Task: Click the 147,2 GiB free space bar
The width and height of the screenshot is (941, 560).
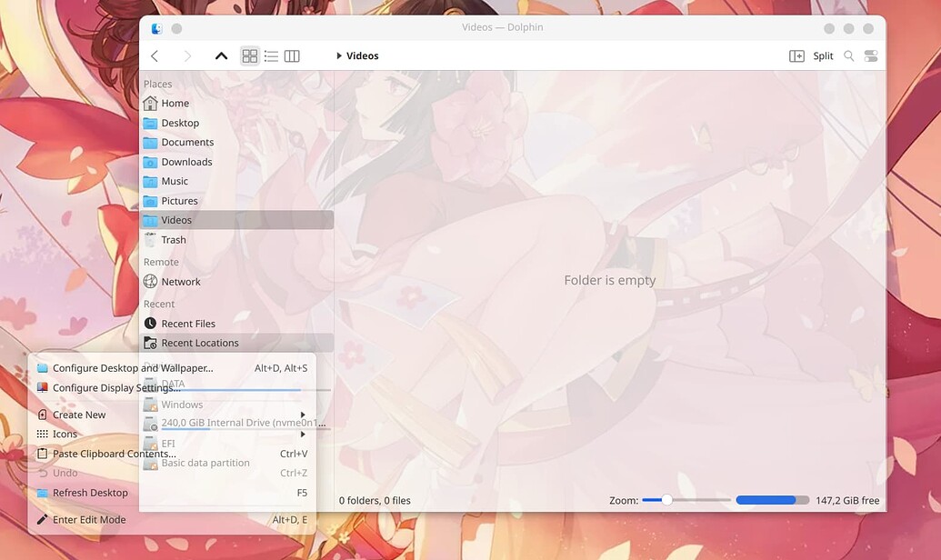Action: pyautogui.click(x=772, y=500)
